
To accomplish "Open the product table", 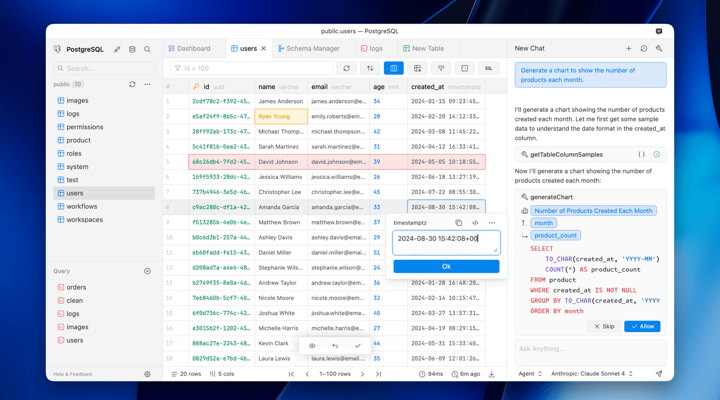I will click(x=104, y=140).
